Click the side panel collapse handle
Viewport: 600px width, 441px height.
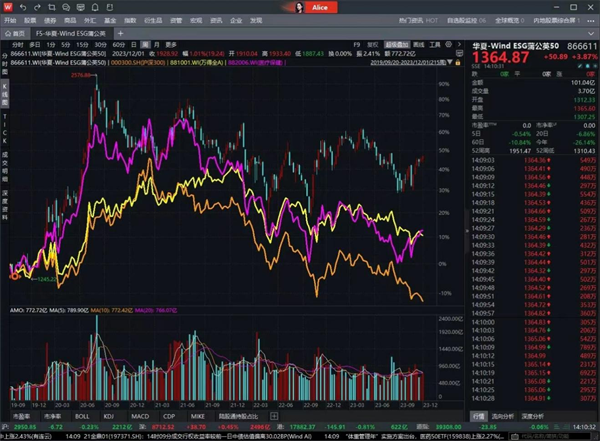(466, 231)
